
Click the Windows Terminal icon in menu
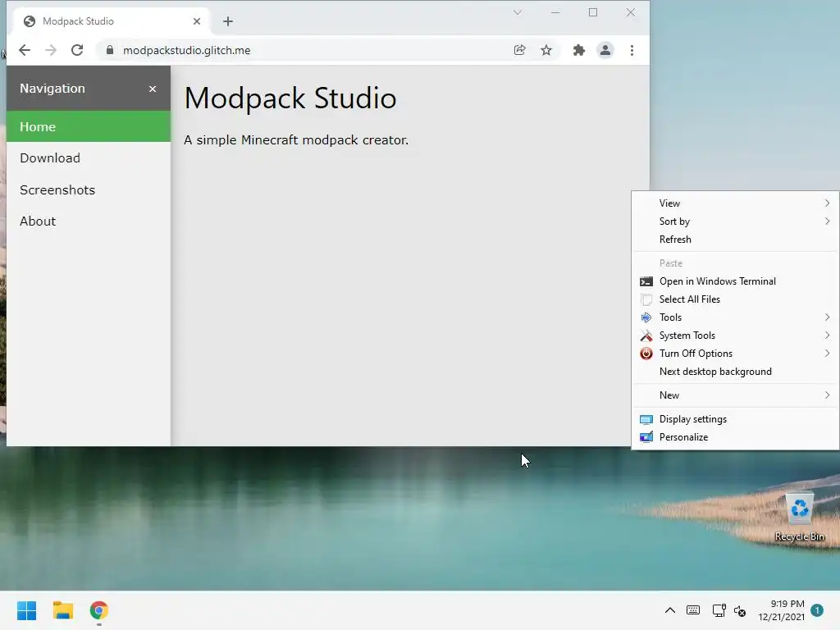(646, 282)
